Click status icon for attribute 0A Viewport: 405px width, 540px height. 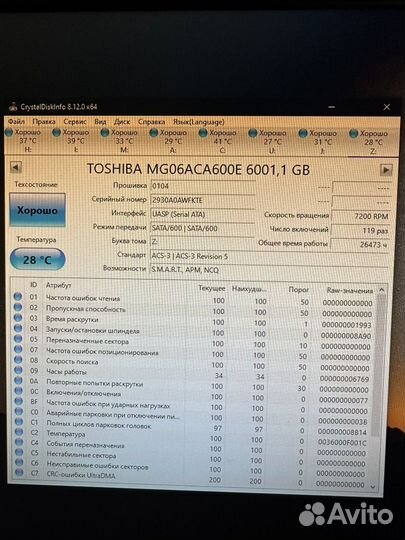click(19, 381)
